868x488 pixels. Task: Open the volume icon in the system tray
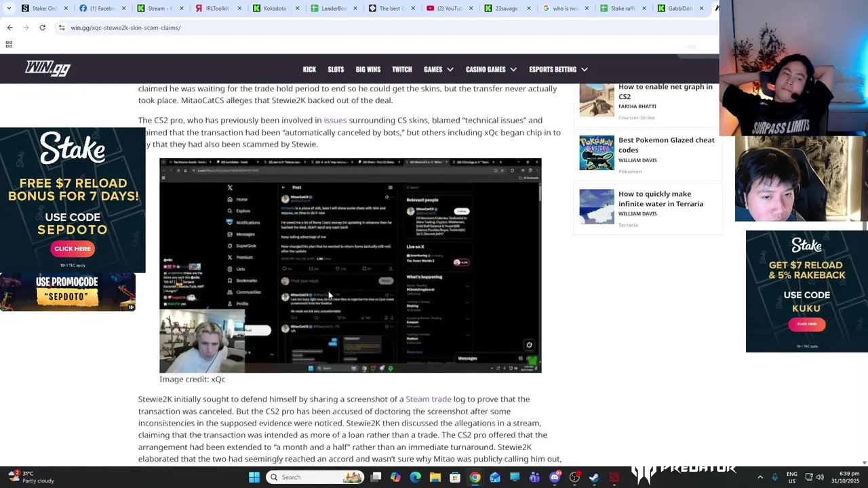pos(820,477)
